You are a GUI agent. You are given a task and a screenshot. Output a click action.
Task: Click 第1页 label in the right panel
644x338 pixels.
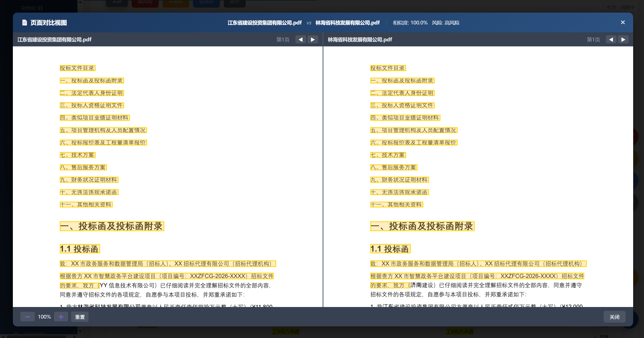[593, 39]
